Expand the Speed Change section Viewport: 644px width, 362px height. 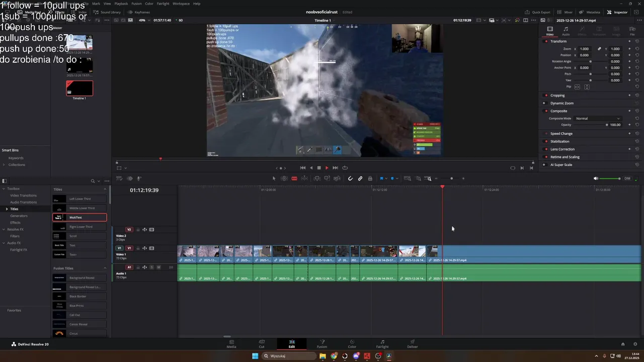pos(561,134)
